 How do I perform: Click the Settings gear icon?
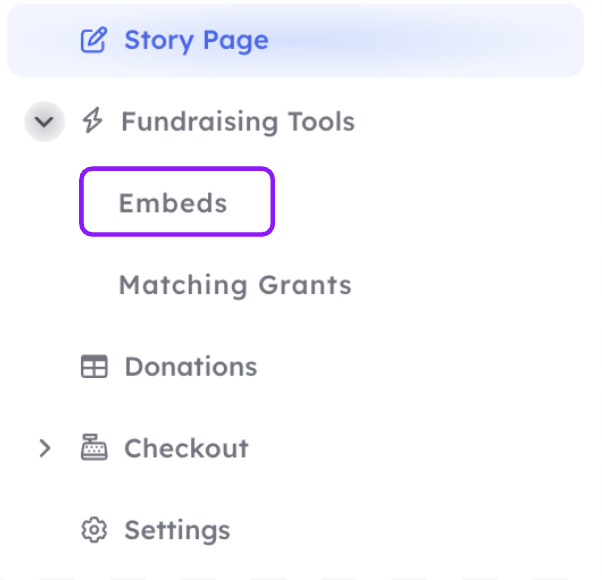click(x=94, y=530)
